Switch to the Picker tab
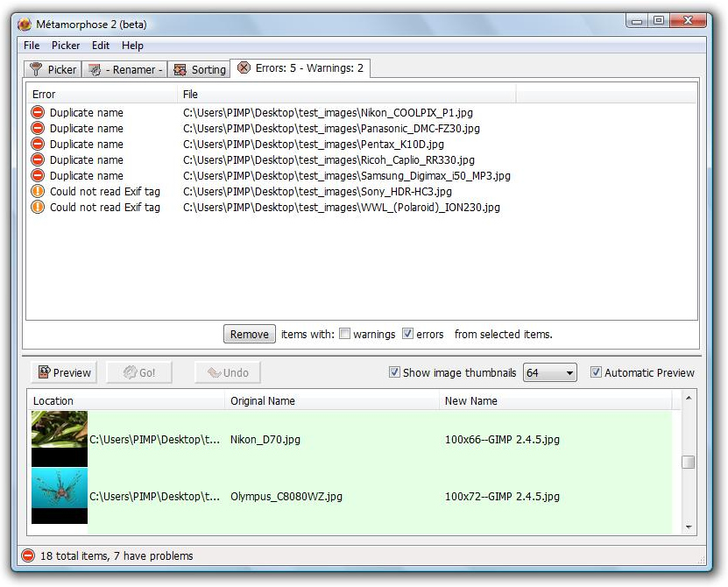The width and height of the screenshot is (728, 587). click(53, 69)
